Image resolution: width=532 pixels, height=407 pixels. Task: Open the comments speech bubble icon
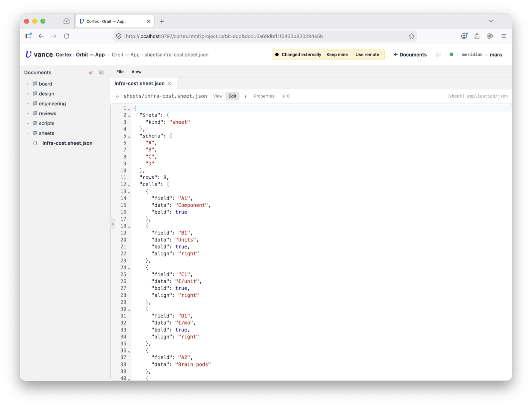click(438, 55)
